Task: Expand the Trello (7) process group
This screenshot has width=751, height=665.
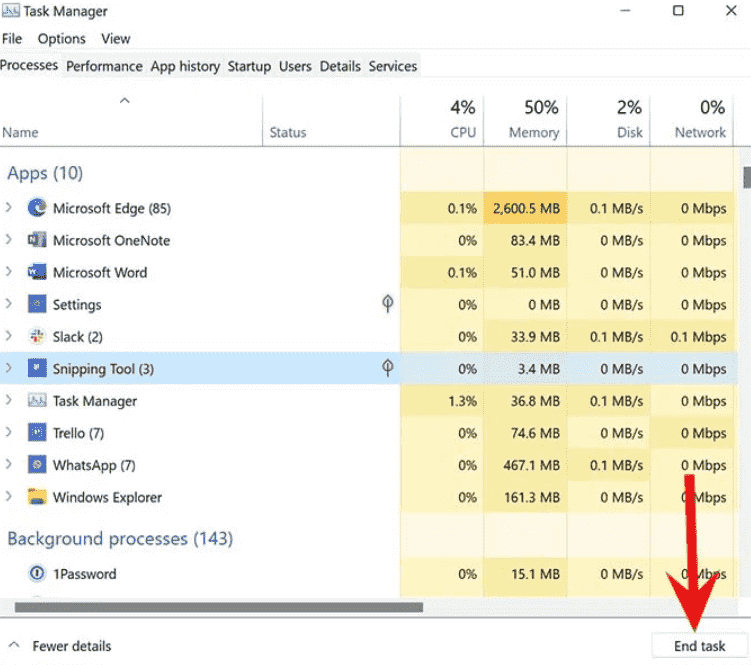Action: pos(9,432)
